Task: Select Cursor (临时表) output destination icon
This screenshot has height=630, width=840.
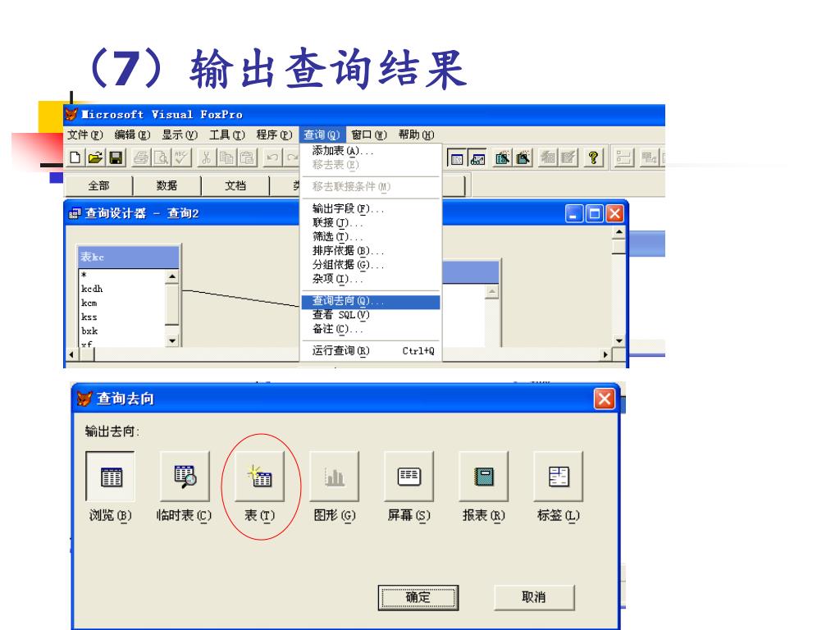Action: coord(185,477)
